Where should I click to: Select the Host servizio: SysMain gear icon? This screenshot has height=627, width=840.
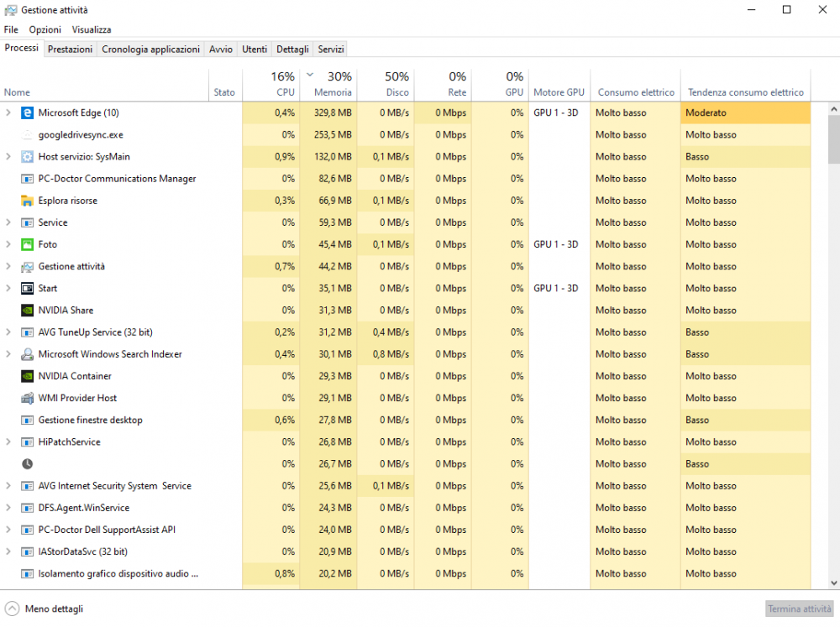pyautogui.click(x=27, y=157)
